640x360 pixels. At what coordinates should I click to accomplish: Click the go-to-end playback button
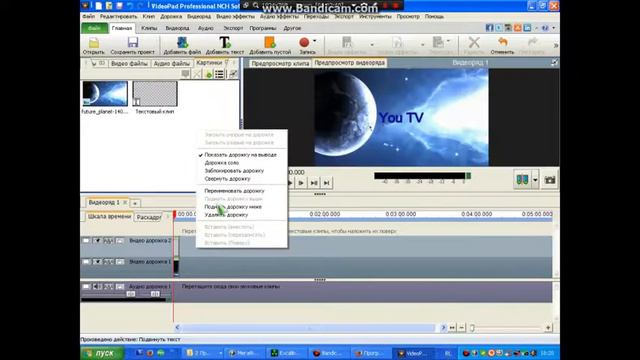coord(327,183)
